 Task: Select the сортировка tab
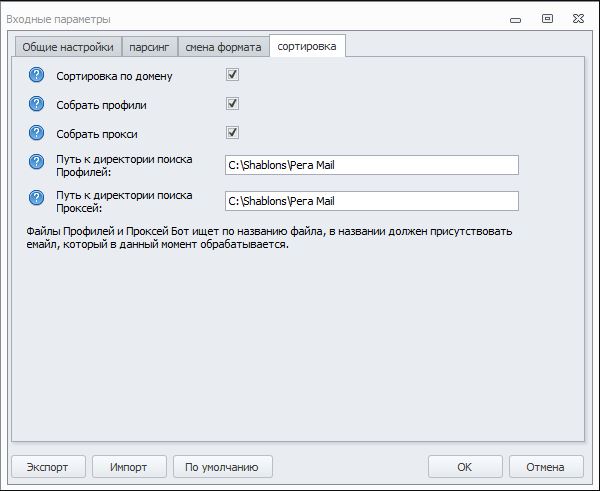coord(307,46)
